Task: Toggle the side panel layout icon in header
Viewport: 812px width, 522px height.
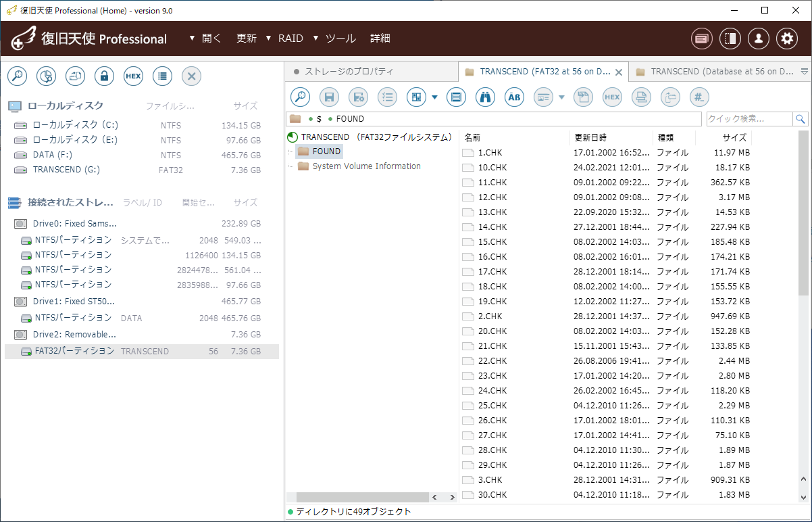Action: 730,39
